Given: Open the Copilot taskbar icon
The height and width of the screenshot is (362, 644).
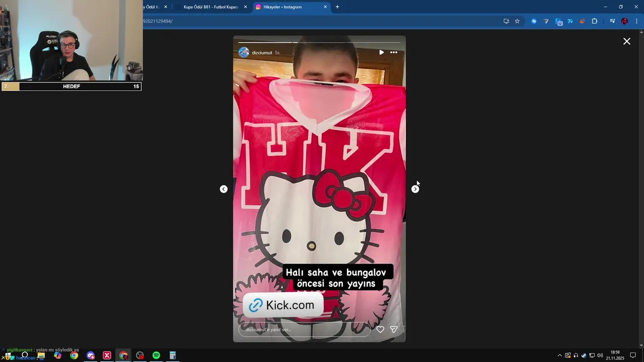Looking at the screenshot, I should (x=57, y=355).
